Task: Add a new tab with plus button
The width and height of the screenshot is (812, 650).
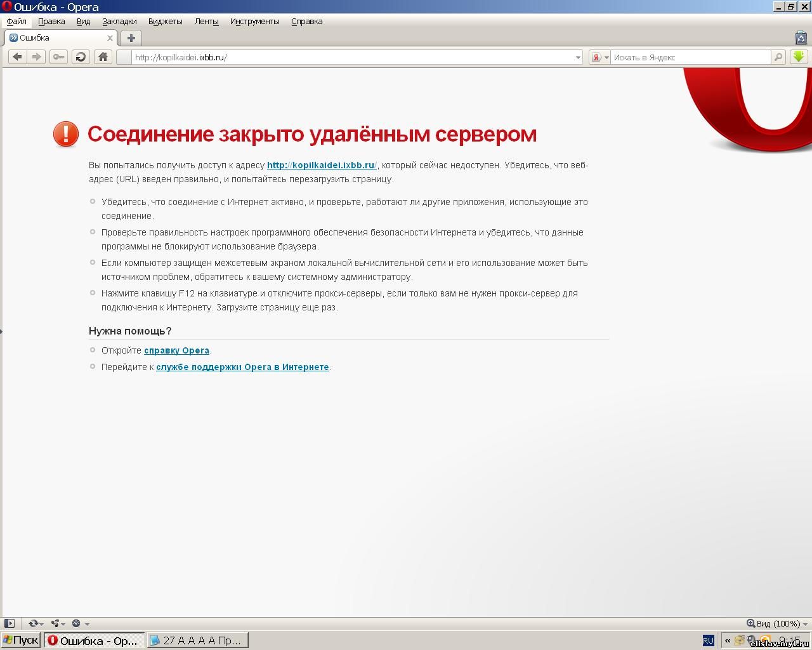Action: 131,37
